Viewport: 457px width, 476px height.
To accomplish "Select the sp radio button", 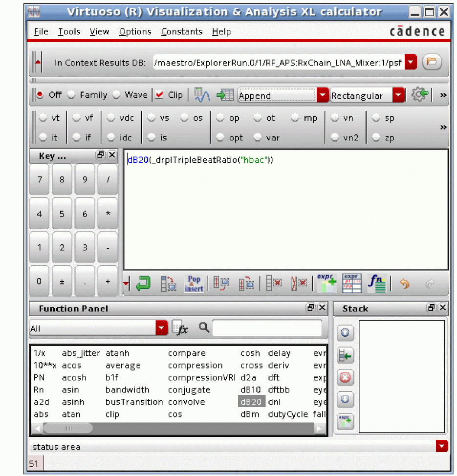I will (376, 117).
